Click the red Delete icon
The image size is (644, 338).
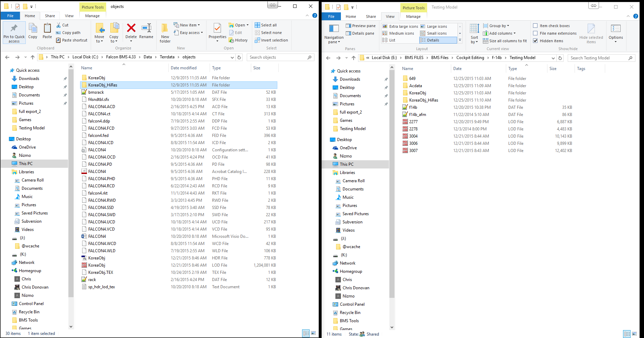pos(131,28)
